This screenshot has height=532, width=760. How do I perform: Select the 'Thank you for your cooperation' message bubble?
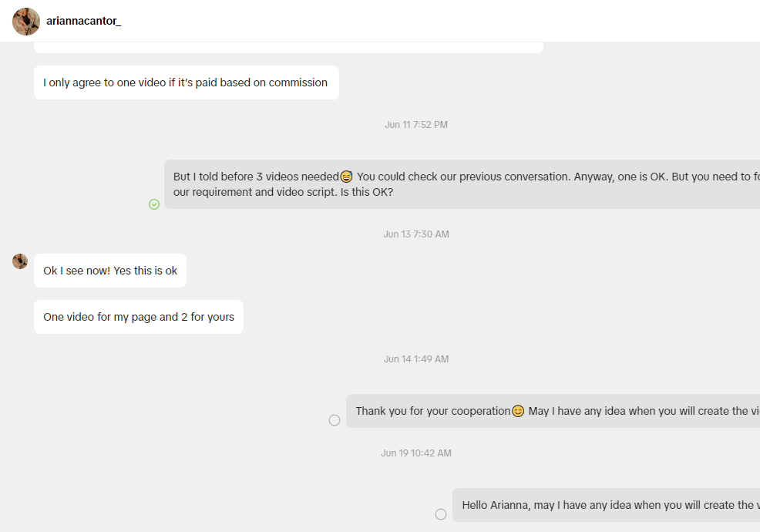click(x=553, y=411)
